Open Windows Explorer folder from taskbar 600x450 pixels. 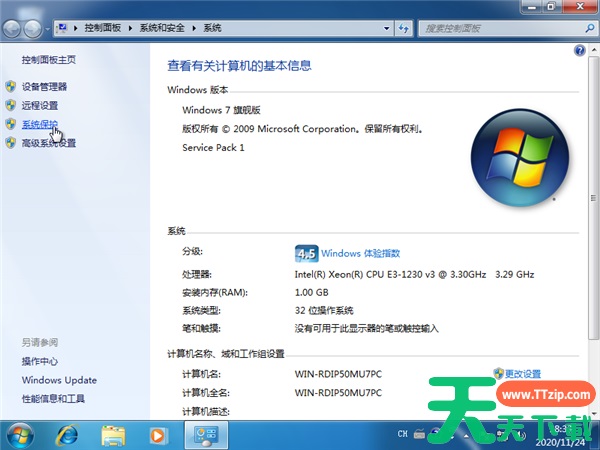(114, 435)
